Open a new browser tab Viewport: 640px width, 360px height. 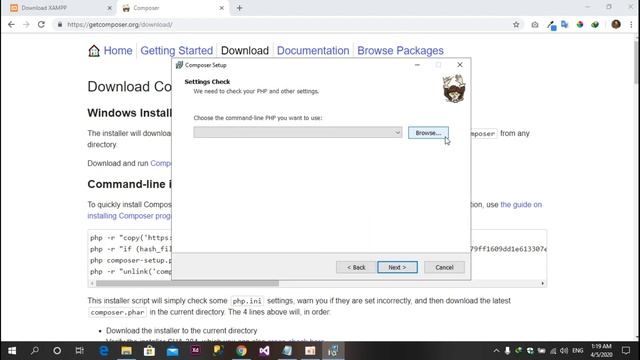click(x=240, y=8)
